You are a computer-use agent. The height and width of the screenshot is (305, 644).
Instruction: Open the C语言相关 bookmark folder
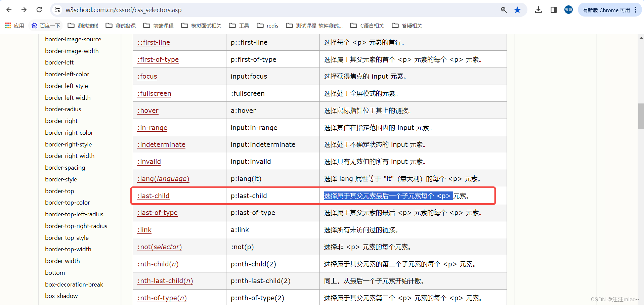pos(367,26)
